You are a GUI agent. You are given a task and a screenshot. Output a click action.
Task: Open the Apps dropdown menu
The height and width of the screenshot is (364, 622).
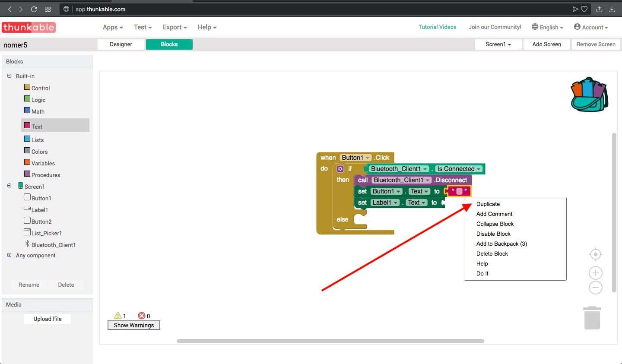coord(113,27)
